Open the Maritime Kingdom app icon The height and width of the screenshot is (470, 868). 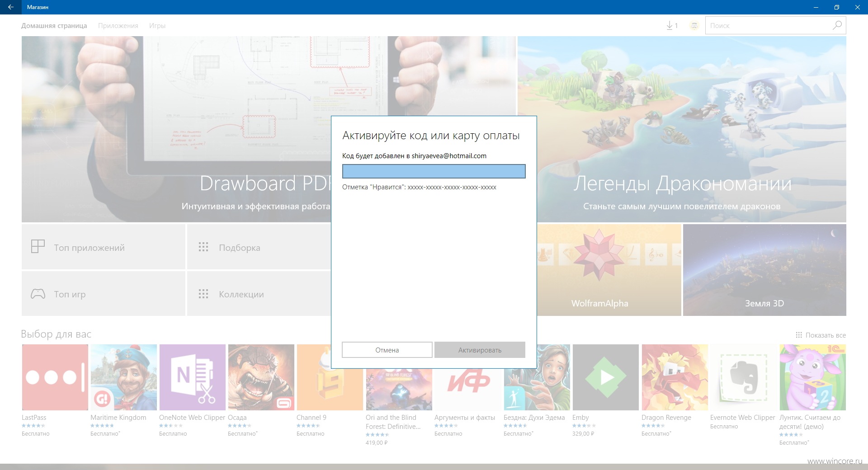[x=123, y=377]
